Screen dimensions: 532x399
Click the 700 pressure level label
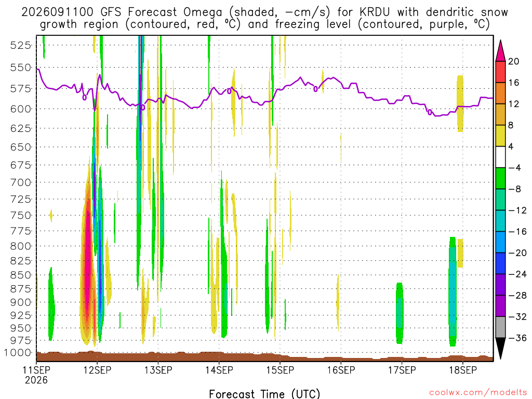[x=21, y=182]
